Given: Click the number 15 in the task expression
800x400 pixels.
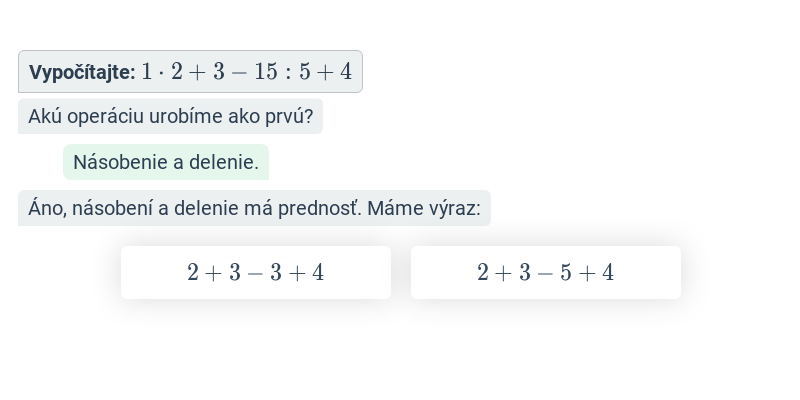Looking at the screenshot, I should (x=266, y=72).
